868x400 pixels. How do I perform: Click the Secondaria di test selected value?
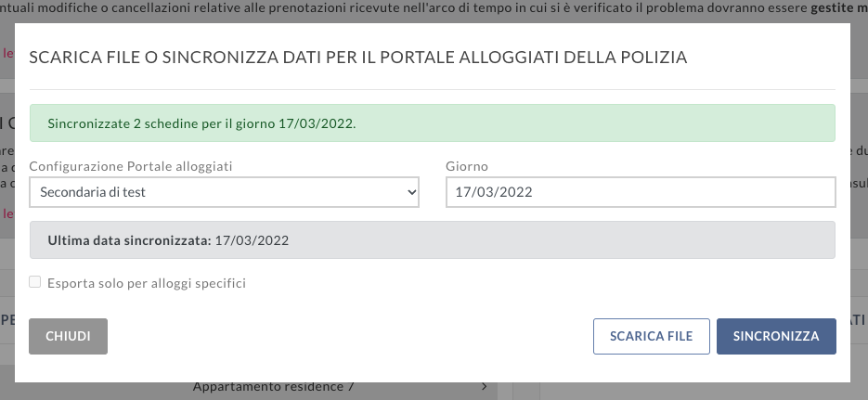[x=93, y=192]
